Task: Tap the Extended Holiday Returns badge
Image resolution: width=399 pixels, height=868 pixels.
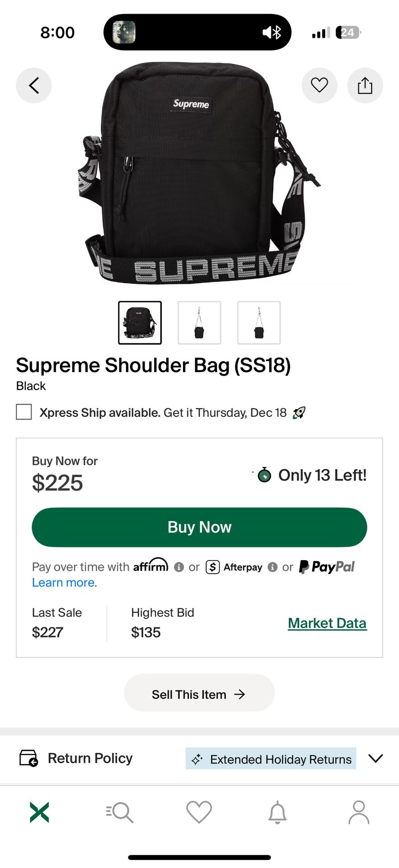Action: pyautogui.click(x=271, y=759)
